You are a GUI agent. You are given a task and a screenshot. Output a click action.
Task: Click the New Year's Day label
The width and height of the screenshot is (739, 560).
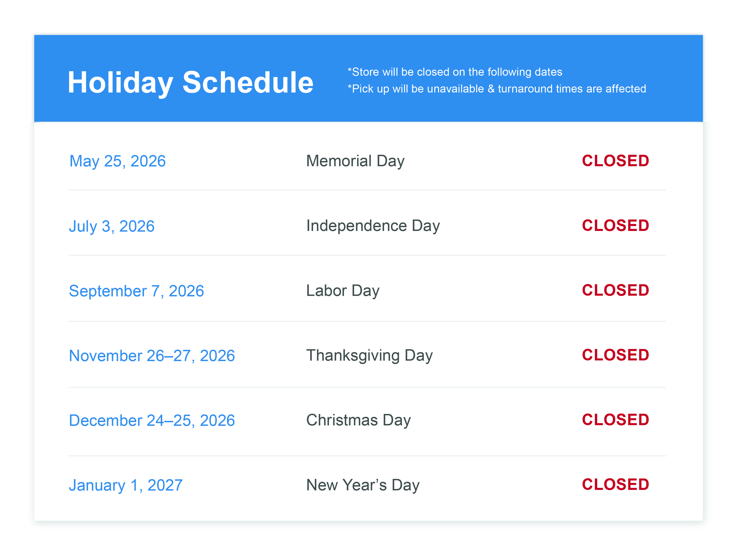tap(363, 485)
